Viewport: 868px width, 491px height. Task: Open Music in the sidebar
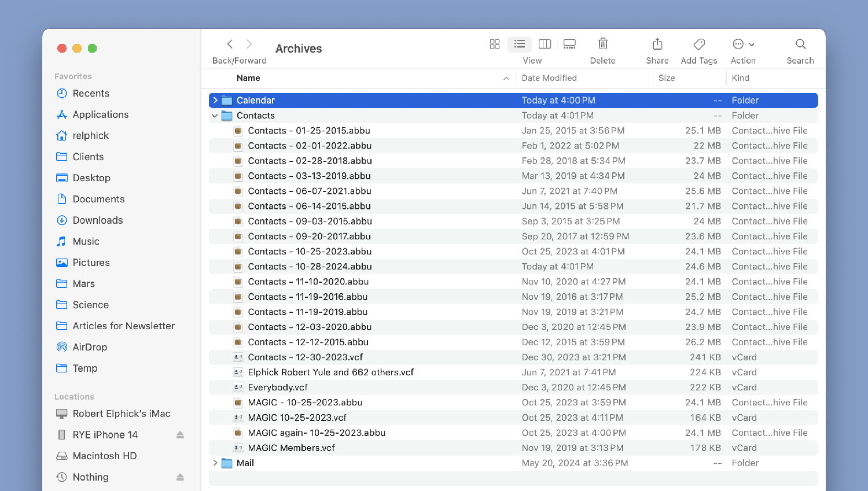tap(86, 241)
